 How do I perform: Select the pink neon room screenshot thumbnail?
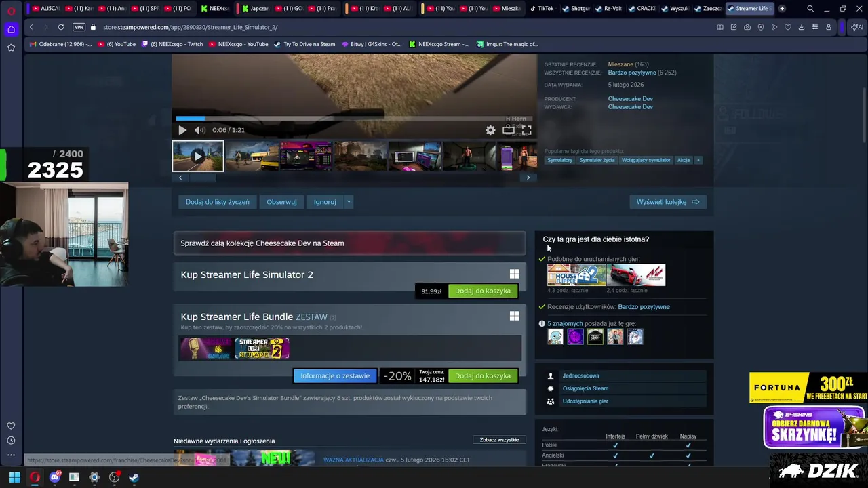(306, 156)
